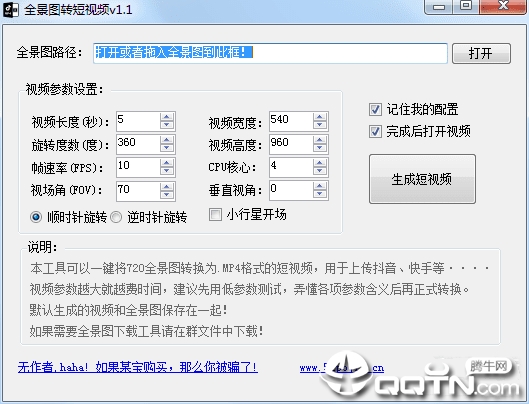Image resolution: width=529 pixels, height=404 pixels.
Task: Click the 视频宽度 value field
Action: point(291,121)
